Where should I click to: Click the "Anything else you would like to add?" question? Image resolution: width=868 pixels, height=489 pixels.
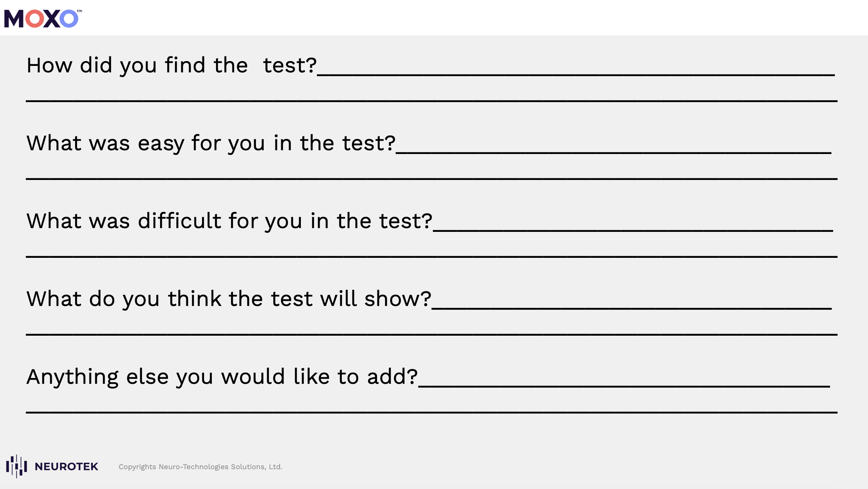point(222,377)
